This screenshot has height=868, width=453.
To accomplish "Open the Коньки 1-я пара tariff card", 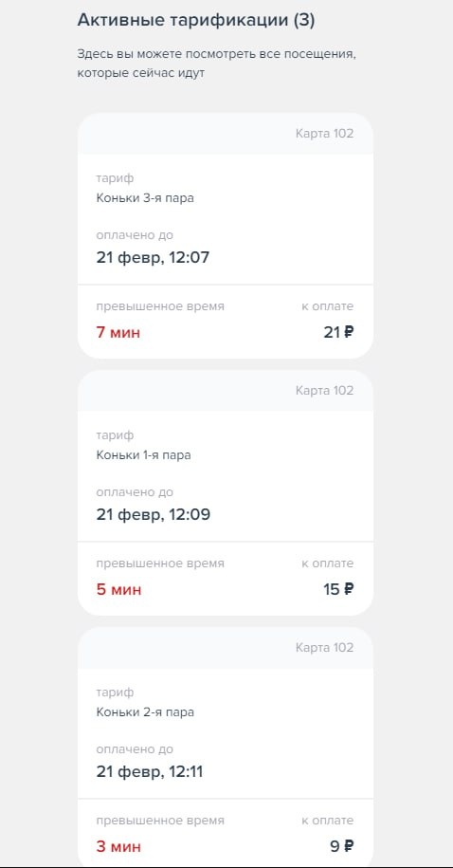I will click(226, 492).
